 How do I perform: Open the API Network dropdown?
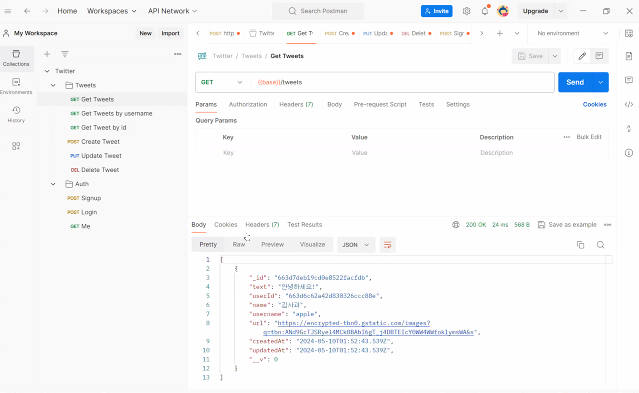(172, 11)
